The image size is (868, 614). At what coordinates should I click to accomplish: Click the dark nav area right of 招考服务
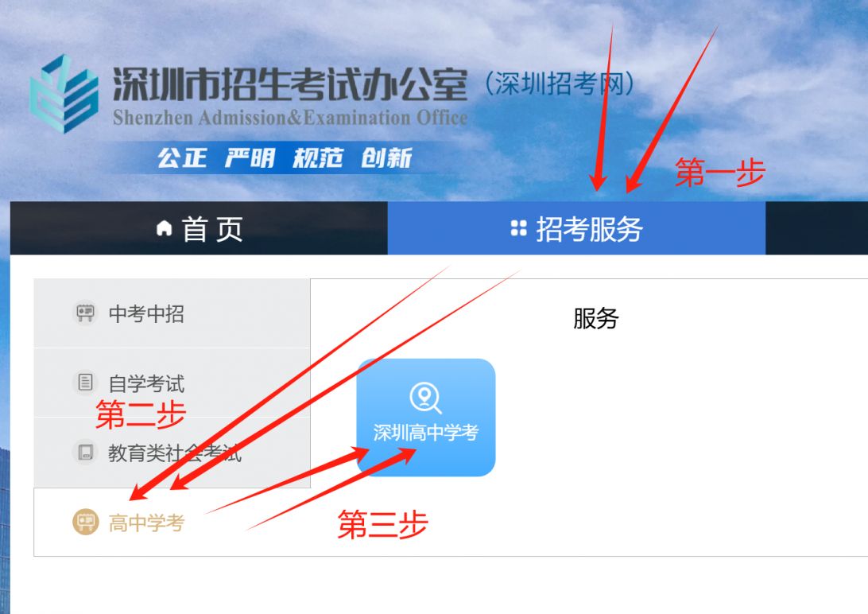coord(816,228)
